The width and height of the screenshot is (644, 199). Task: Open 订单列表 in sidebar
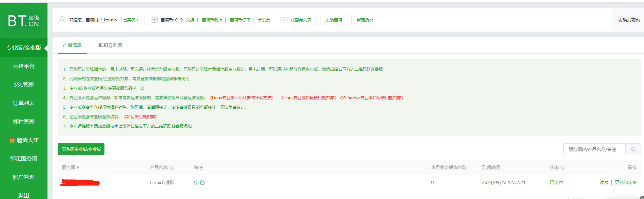point(24,103)
